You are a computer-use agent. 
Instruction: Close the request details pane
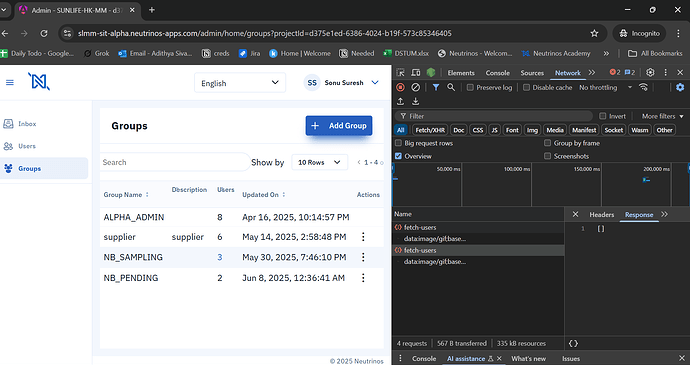pyautogui.click(x=575, y=214)
